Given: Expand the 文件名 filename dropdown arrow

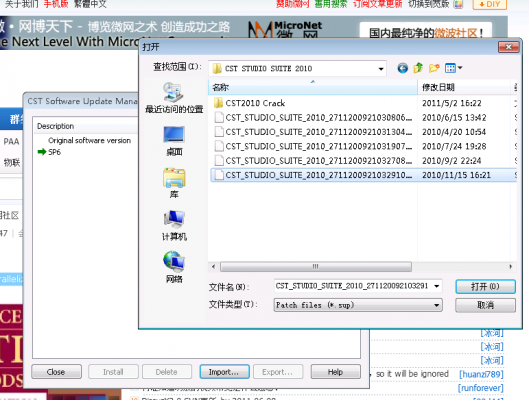Looking at the screenshot, I should tap(437, 286).
